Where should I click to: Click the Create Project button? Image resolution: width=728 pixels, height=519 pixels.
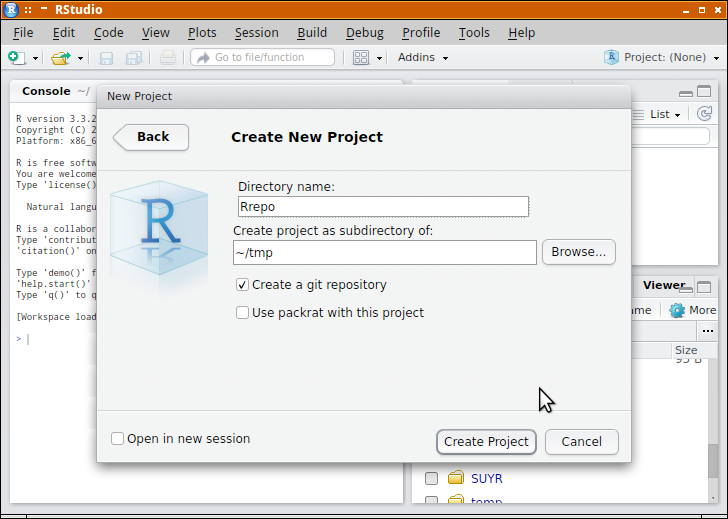point(486,441)
